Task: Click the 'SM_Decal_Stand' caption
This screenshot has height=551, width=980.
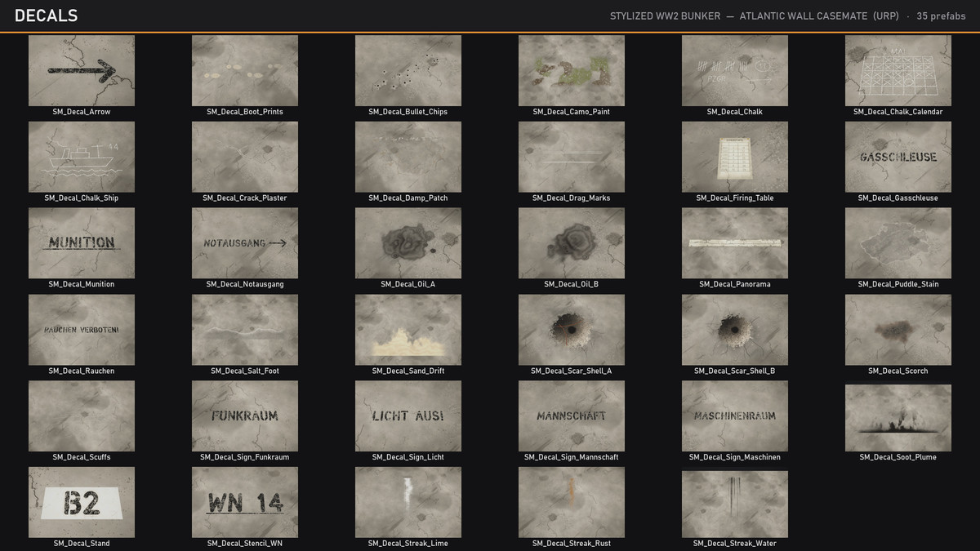Action: 82,544
